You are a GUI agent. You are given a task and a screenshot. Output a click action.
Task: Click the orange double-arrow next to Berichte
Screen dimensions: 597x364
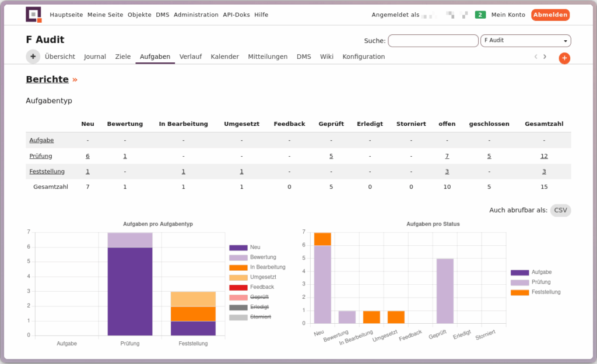[75, 80]
